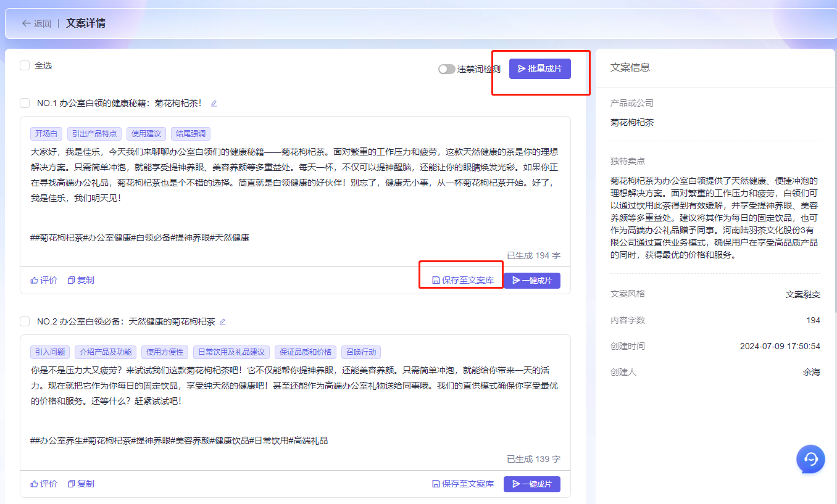Rate the NO.1 copy with 评价

pos(44,280)
